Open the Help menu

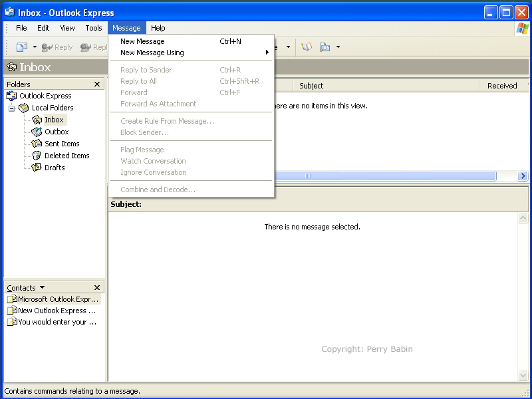[x=158, y=28]
